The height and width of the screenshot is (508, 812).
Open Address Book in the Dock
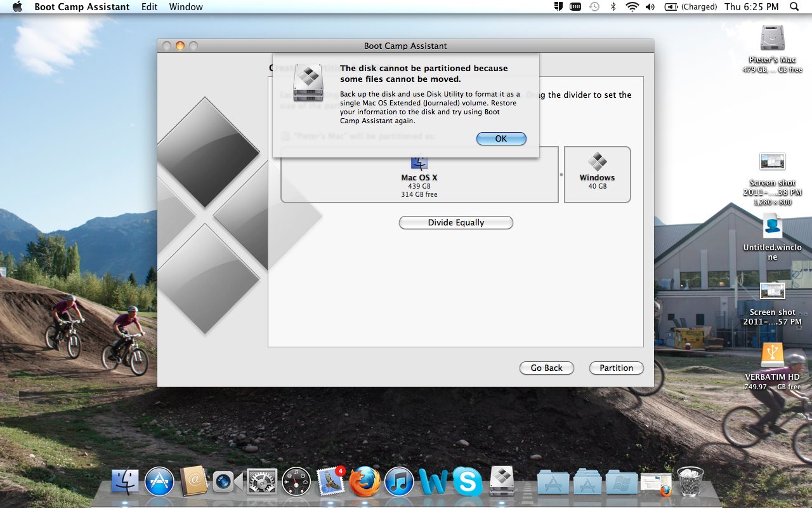pyautogui.click(x=193, y=481)
